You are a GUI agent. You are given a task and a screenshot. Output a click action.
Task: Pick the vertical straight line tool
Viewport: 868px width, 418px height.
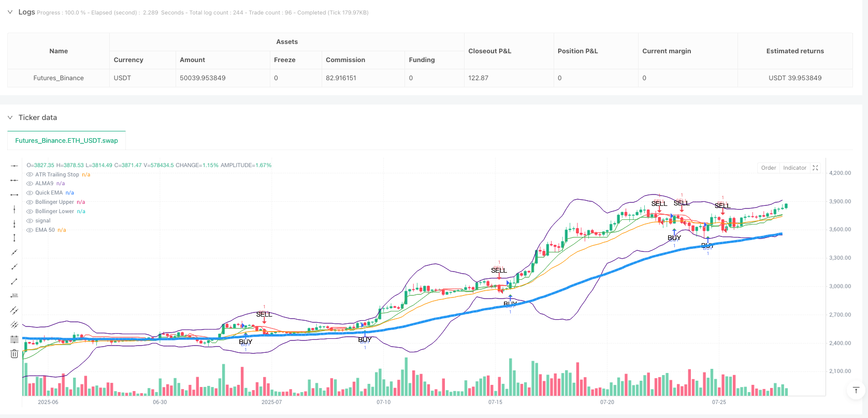(15, 209)
